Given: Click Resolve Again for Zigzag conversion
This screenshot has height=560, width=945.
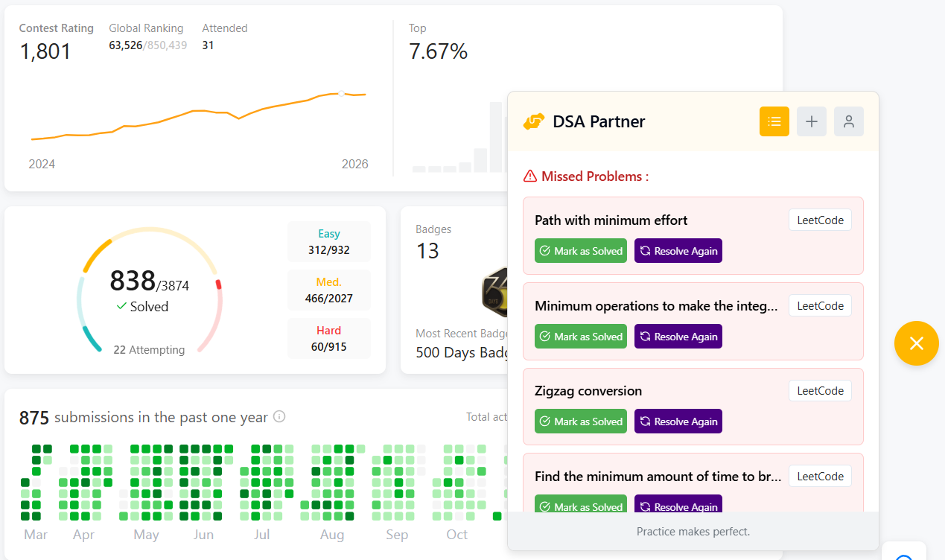Looking at the screenshot, I should pos(678,421).
